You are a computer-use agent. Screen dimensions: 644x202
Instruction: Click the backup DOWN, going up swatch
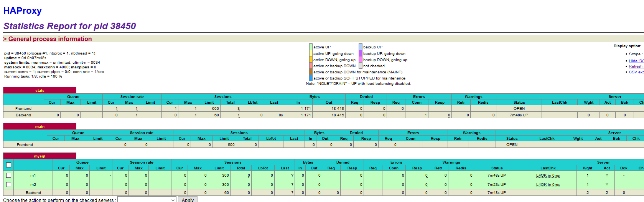(x=361, y=60)
